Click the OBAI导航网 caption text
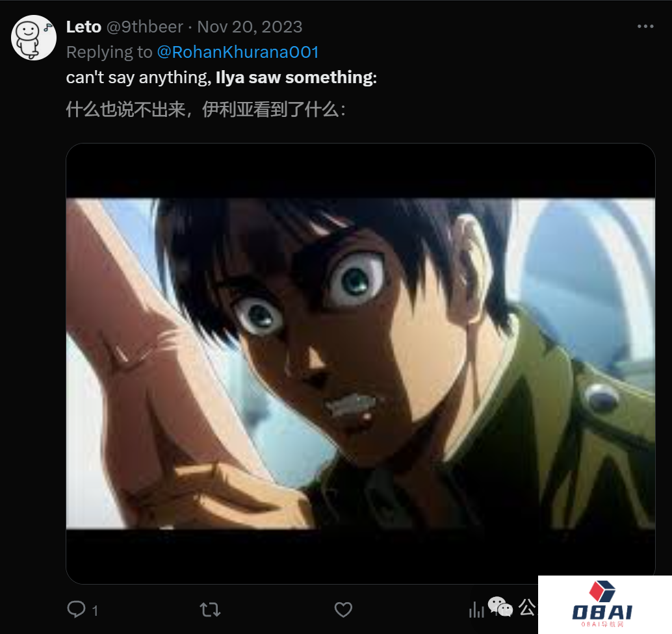672x634 pixels. coord(602,624)
